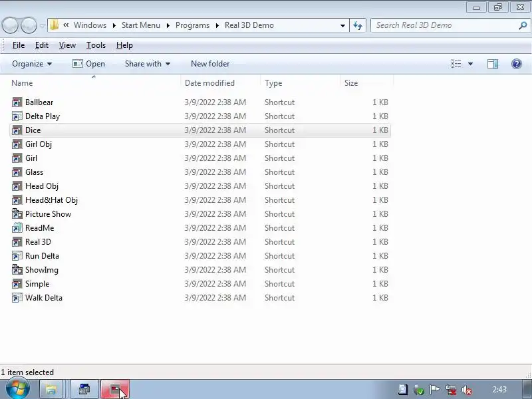The width and height of the screenshot is (532, 399).
Task: Open the Help menu
Action: pos(124,45)
